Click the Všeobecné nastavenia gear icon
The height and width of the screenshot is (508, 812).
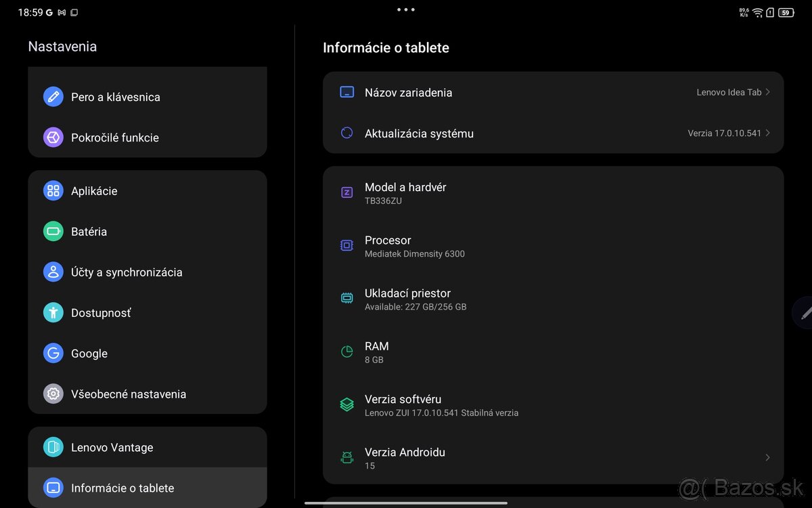click(53, 394)
